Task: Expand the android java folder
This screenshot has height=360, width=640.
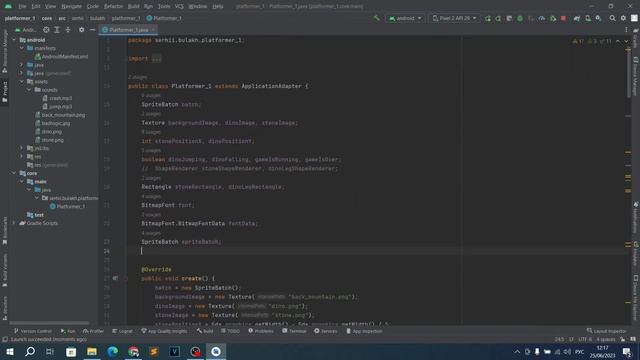Action: pos(22,65)
